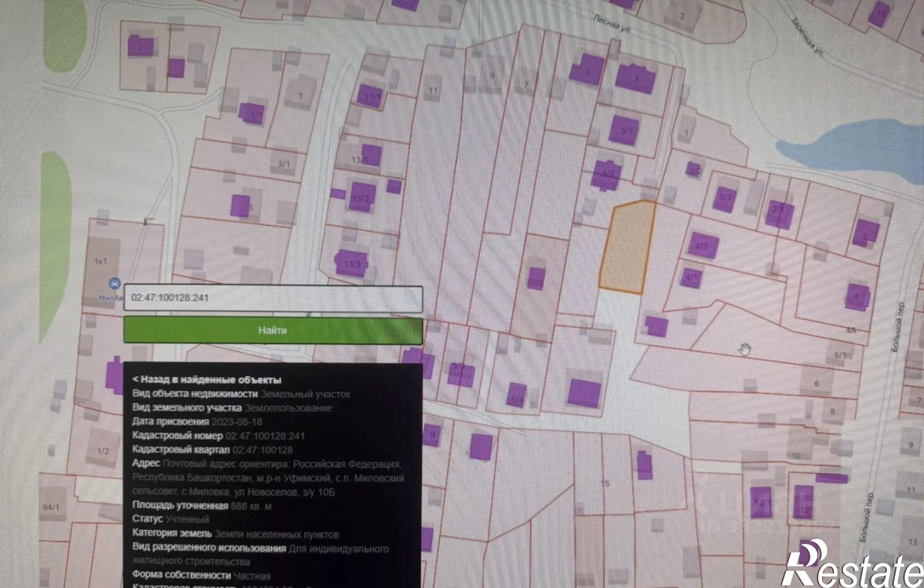Select the purple building labeled 4/1
Screen dimensions: 924x588
[x=691, y=277]
